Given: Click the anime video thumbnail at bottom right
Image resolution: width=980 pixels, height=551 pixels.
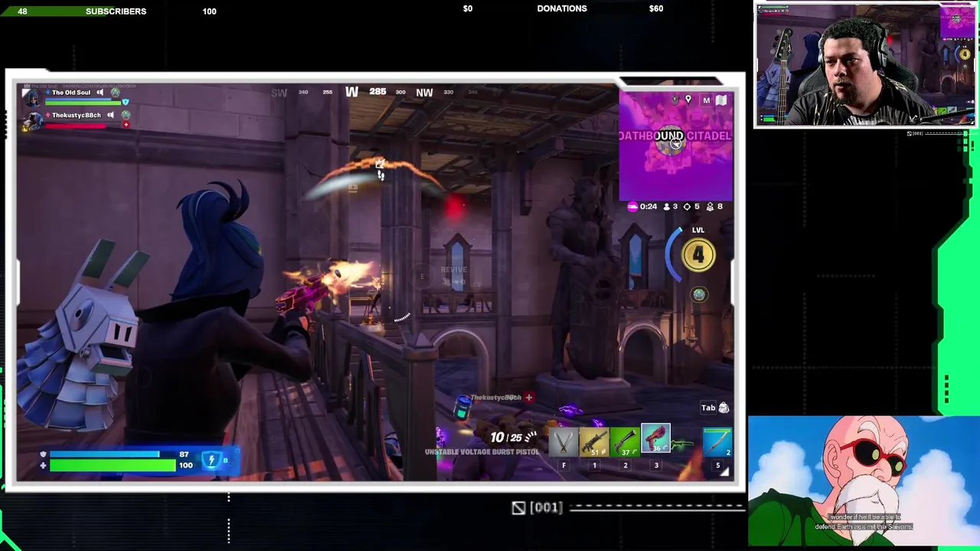Looking at the screenshot, I should [x=864, y=481].
